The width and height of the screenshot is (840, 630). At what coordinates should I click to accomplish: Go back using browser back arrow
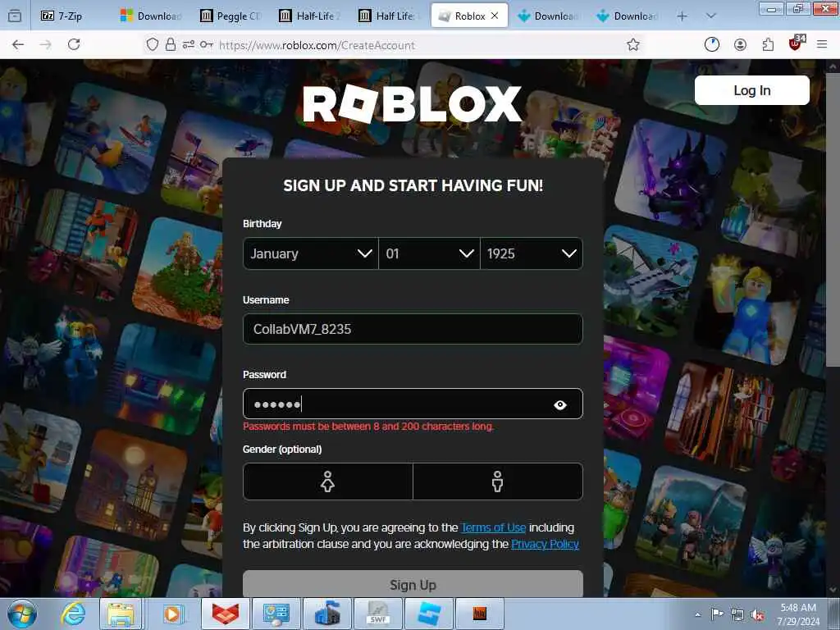tap(18, 45)
